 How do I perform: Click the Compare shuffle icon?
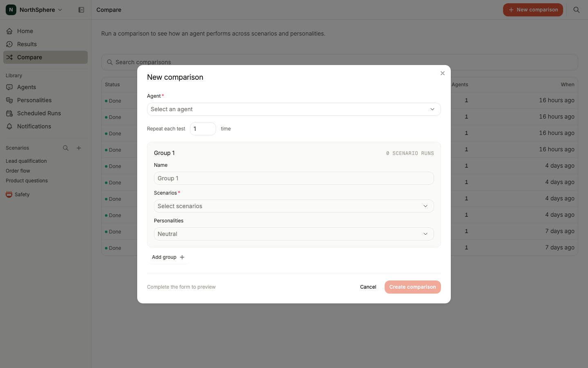[x=9, y=57]
